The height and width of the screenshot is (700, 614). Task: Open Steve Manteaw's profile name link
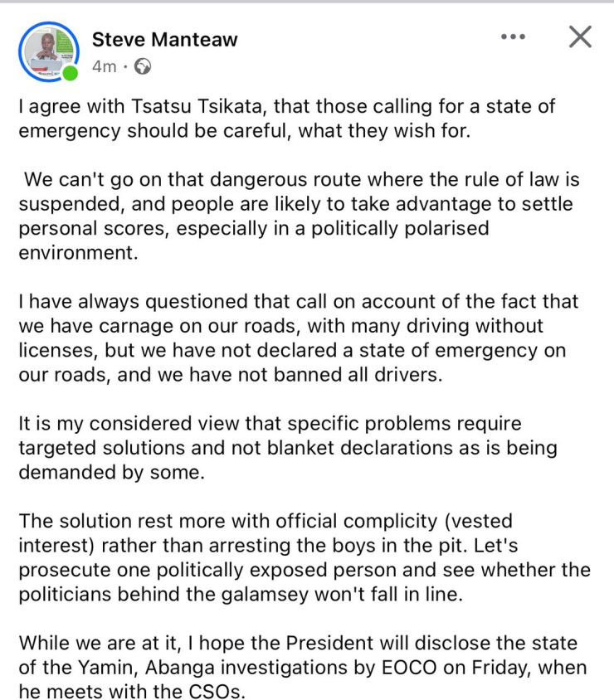tap(164, 39)
